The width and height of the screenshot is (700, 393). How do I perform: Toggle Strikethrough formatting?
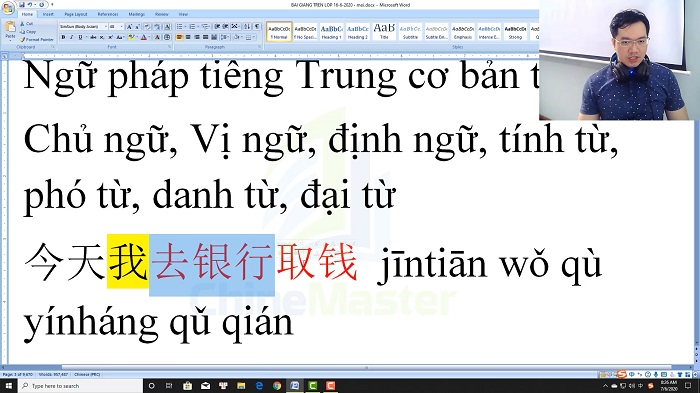click(93, 37)
